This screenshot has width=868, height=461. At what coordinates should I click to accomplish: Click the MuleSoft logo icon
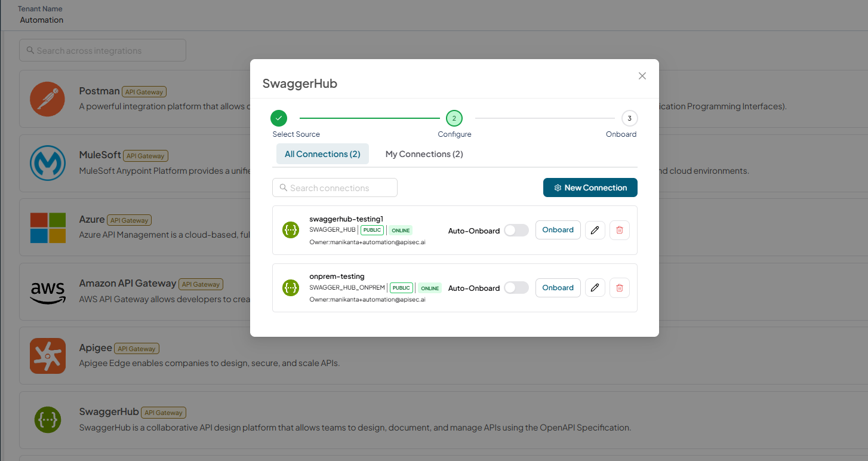pos(48,163)
